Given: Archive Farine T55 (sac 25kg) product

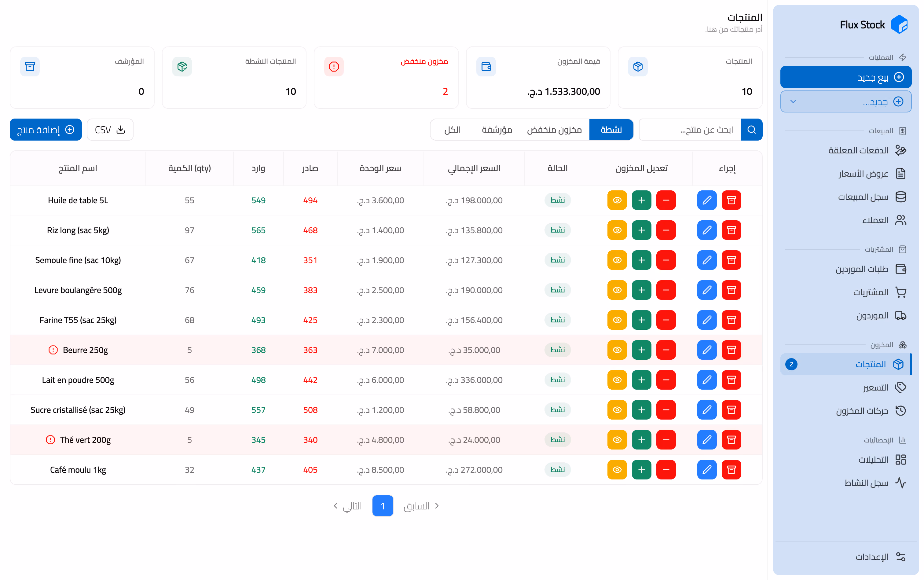Looking at the screenshot, I should (732, 320).
